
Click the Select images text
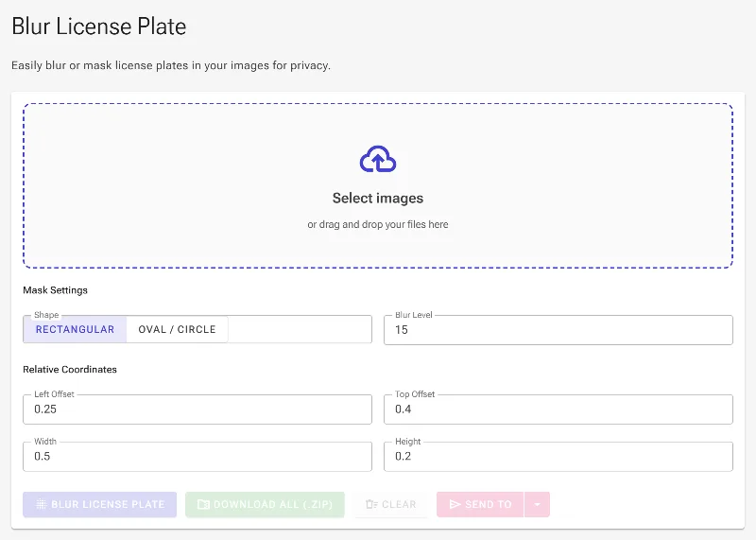click(x=378, y=199)
